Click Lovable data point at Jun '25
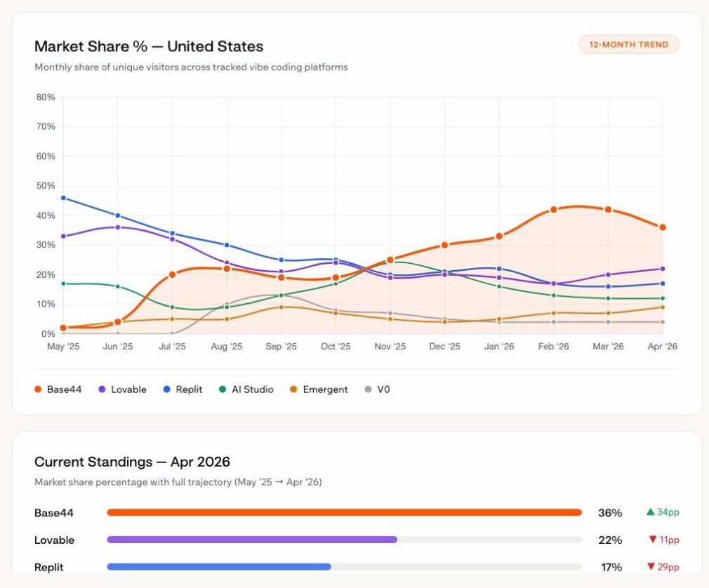709x588 pixels. coord(117,227)
